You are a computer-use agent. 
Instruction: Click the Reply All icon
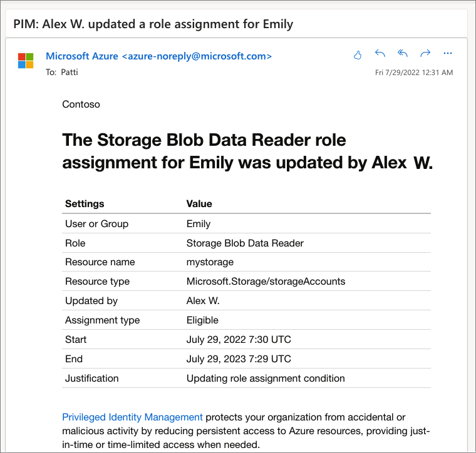tap(403, 54)
